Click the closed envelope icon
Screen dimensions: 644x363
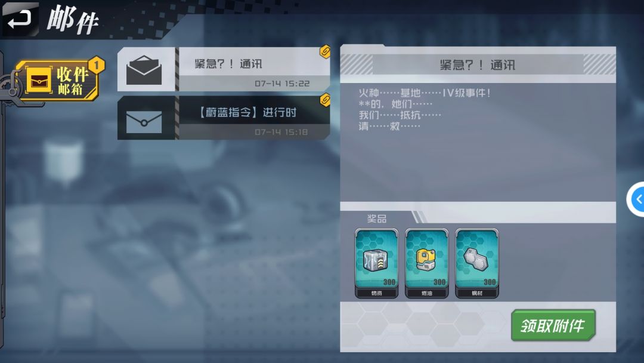(144, 122)
